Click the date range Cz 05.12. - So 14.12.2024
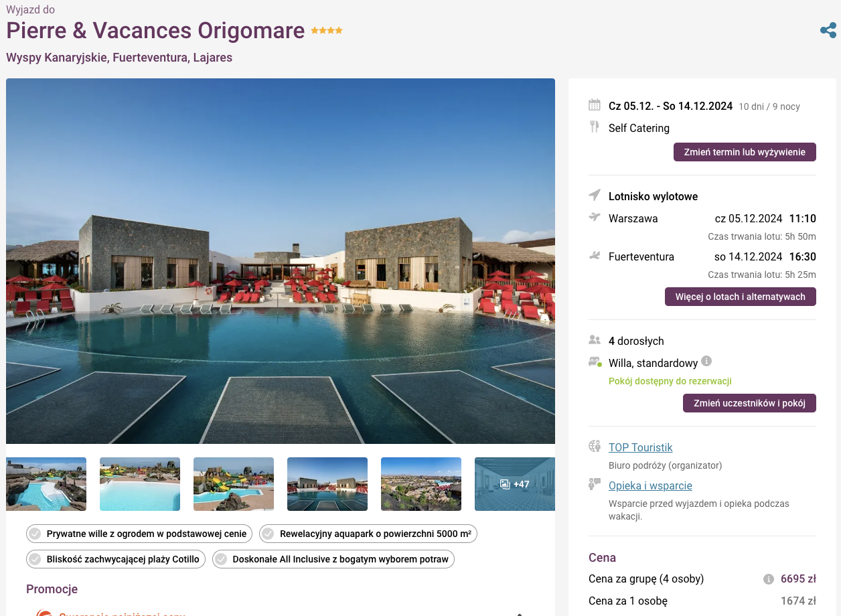The height and width of the screenshot is (616, 841). [670, 106]
